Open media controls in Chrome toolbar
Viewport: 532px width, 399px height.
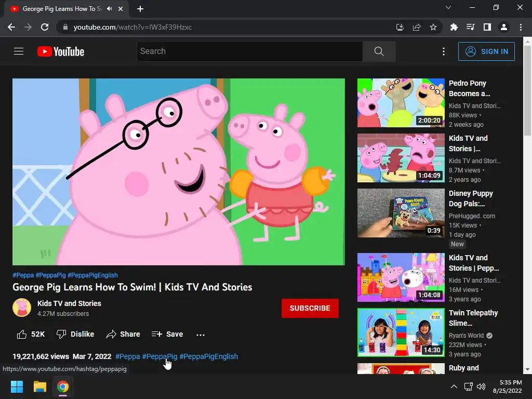pos(470,27)
